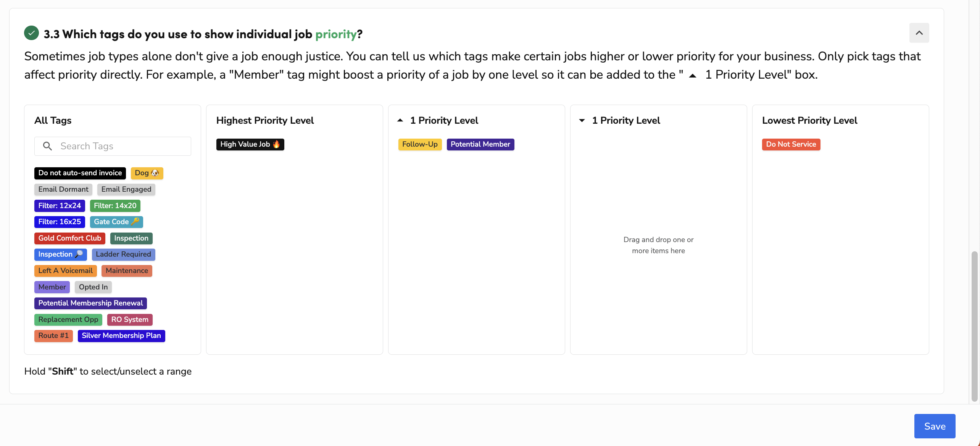Click the Gate Code key tag

116,221
